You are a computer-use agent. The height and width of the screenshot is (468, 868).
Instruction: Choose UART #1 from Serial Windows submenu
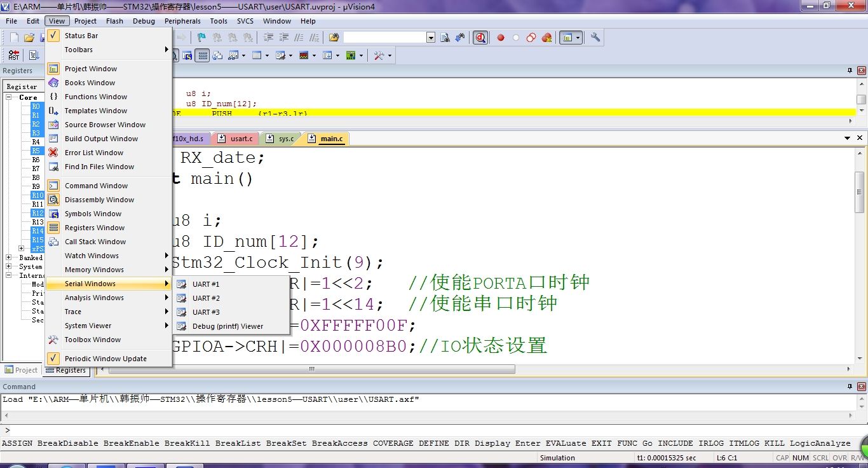click(x=206, y=284)
